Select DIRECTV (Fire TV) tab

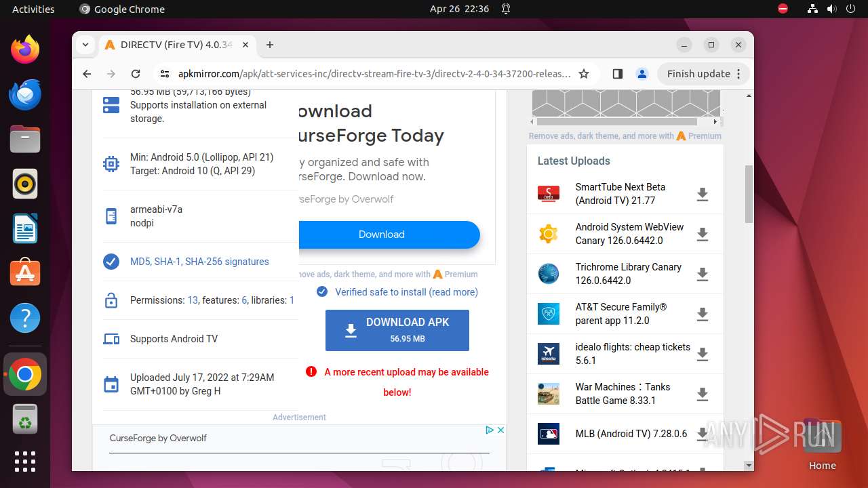pos(176,45)
